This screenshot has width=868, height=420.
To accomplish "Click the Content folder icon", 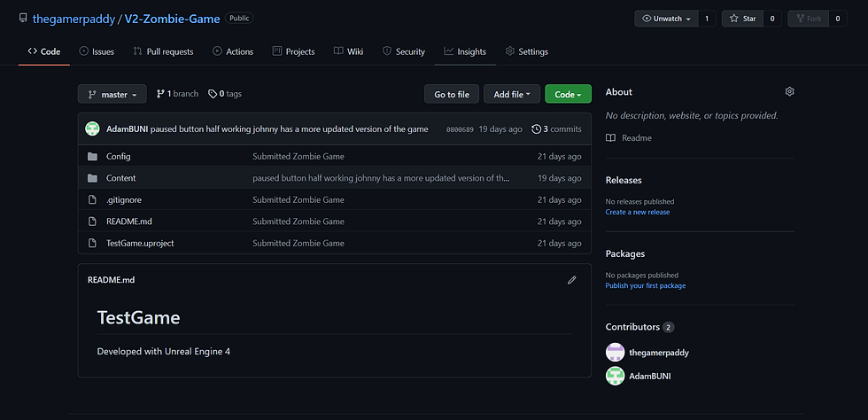I will pos(92,178).
